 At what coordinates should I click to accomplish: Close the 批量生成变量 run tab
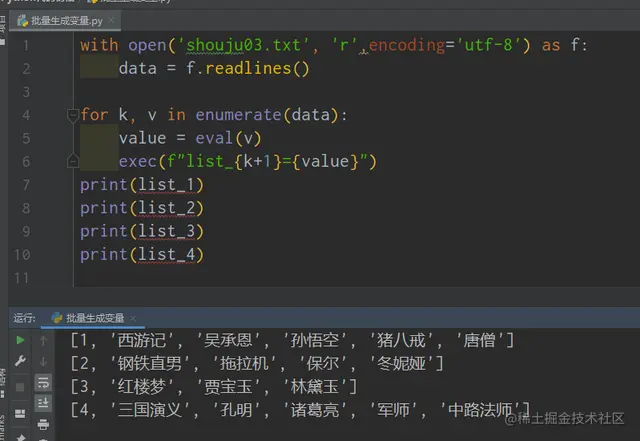[133, 318]
